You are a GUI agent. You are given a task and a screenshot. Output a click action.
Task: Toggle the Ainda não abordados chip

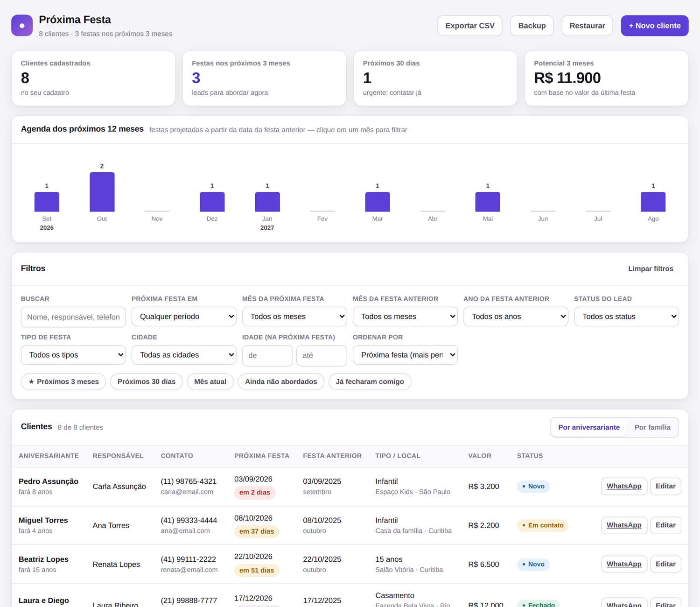click(x=281, y=381)
